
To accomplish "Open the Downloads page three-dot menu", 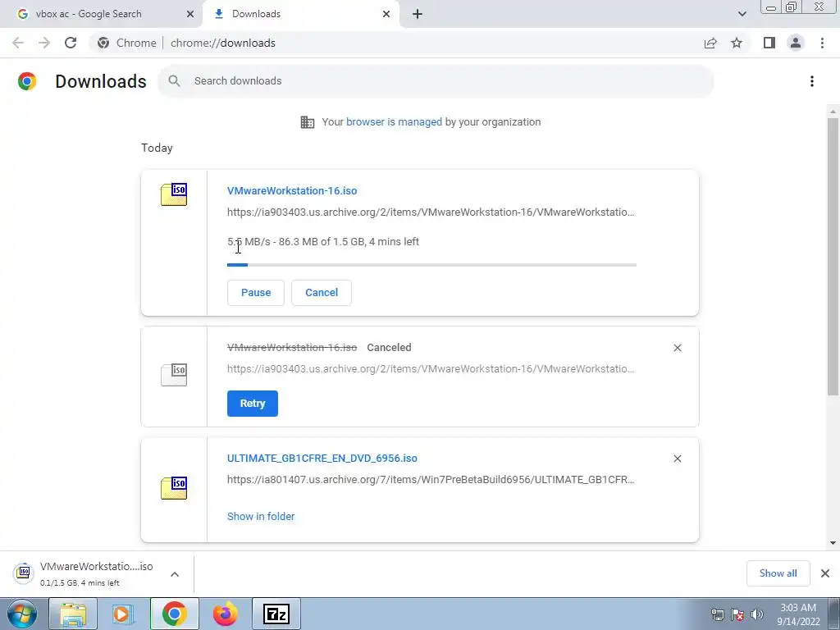I will pyautogui.click(x=812, y=81).
